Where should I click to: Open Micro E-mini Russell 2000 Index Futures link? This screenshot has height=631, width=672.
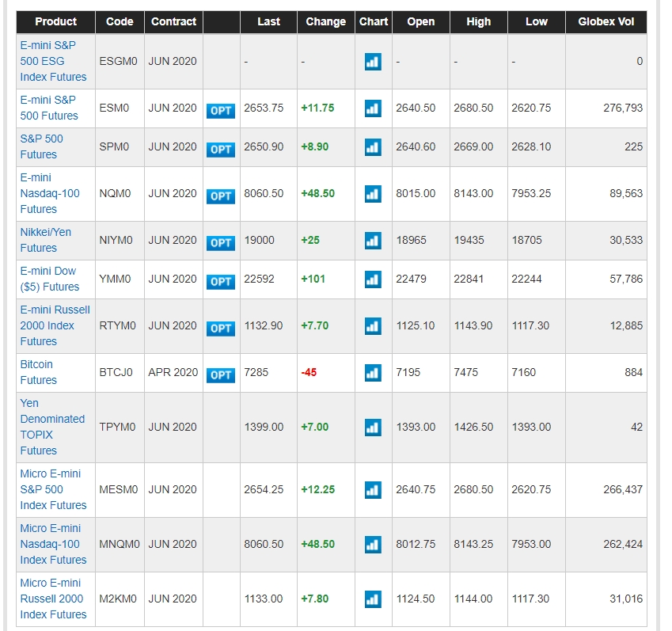pyautogui.click(x=53, y=599)
